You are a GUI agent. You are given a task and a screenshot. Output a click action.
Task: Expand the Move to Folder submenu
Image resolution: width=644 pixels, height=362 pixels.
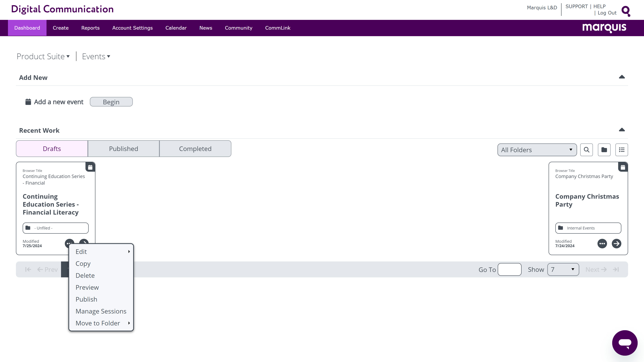(x=101, y=323)
